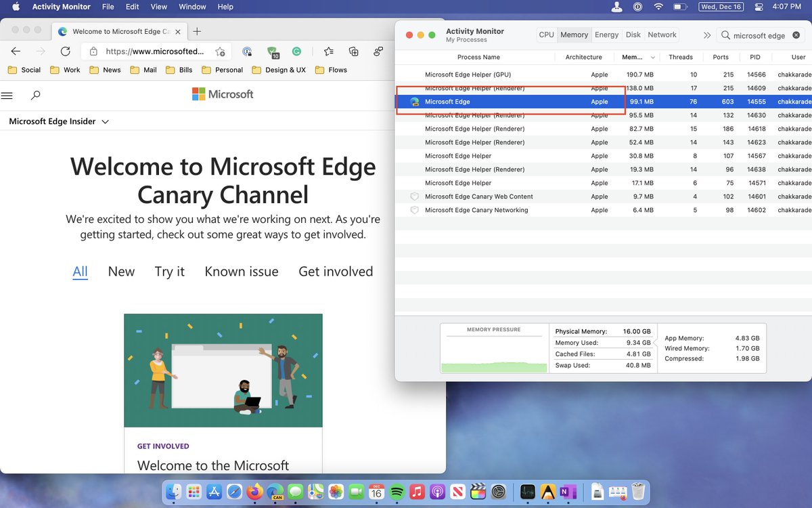Click the site lock icon in Edge address bar
Viewport: 812px width, 508px height.
(x=93, y=51)
